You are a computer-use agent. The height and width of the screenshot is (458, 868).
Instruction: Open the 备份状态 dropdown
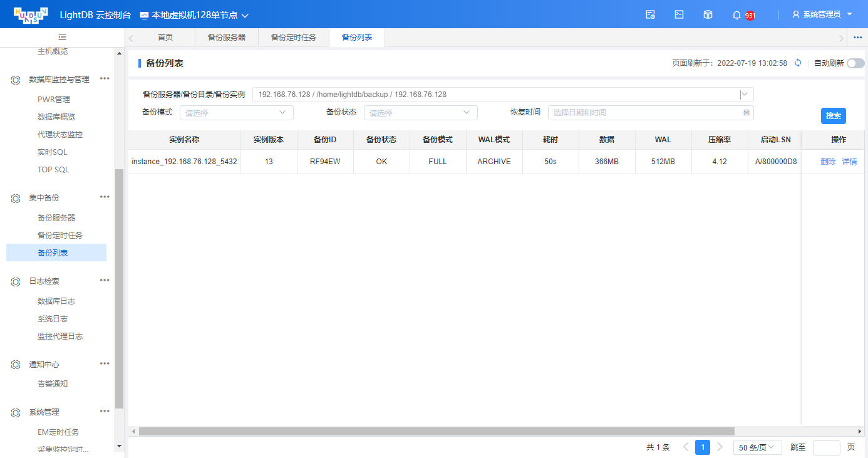[x=420, y=113]
